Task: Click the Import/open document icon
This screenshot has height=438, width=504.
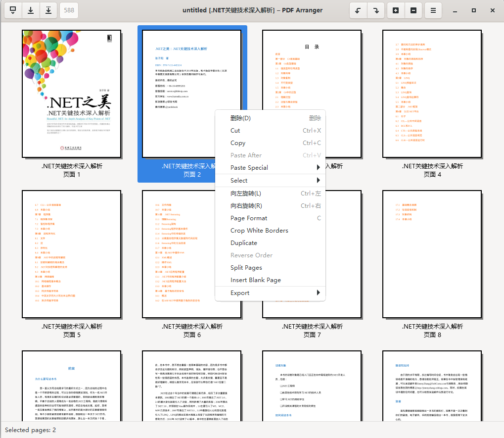Action: tap(13, 10)
